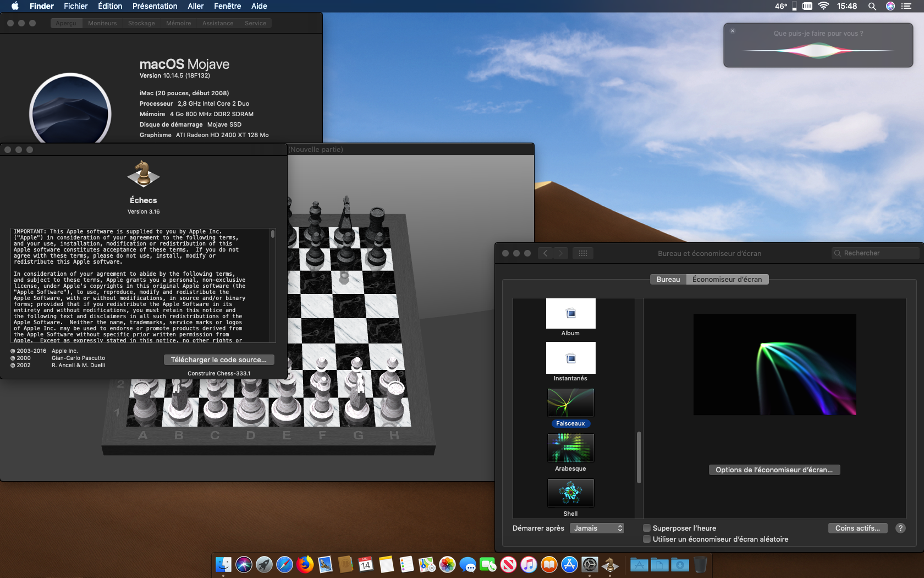Open the Édition menu
924x578 pixels.
(110, 6)
